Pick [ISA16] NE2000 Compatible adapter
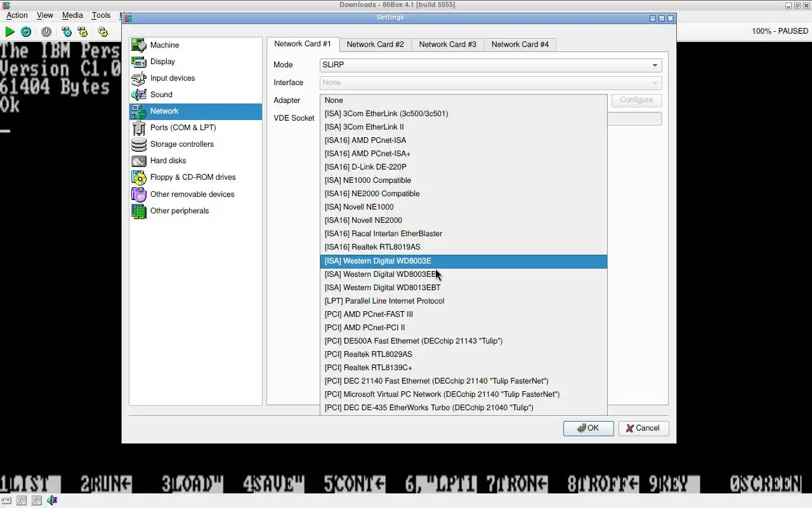The width and height of the screenshot is (812, 508). (x=464, y=194)
